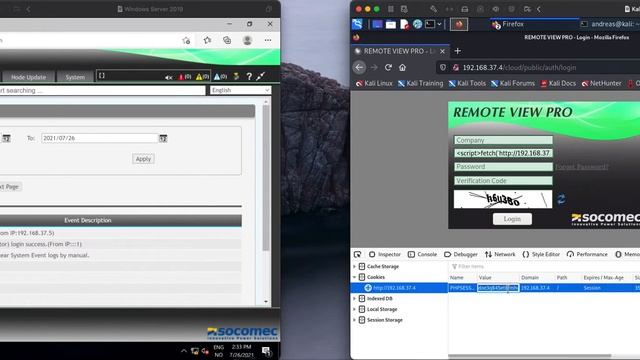Open Kali Tools bookmark
Viewport: 640px width, 360px height.
click(467, 83)
